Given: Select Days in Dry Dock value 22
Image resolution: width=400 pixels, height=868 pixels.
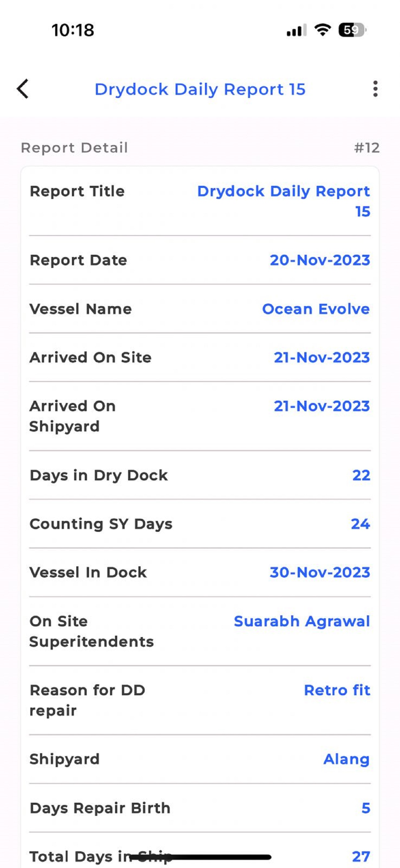Looking at the screenshot, I should point(361,475).
